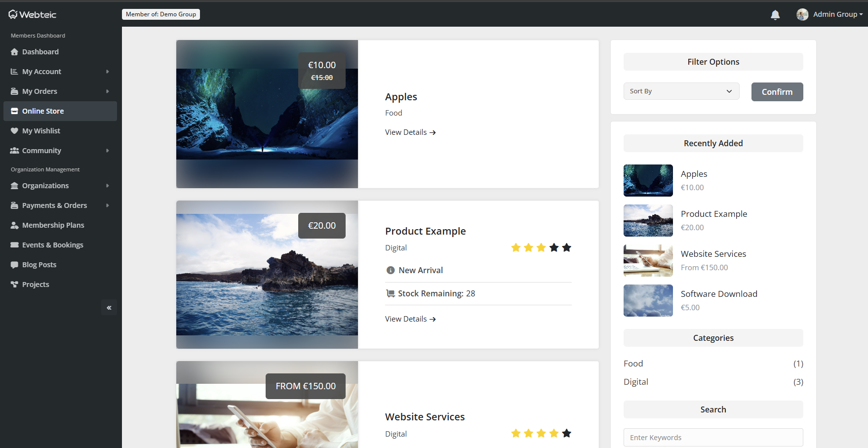
Task: Click the Organizations building icon
Action: tap(14, 186)
